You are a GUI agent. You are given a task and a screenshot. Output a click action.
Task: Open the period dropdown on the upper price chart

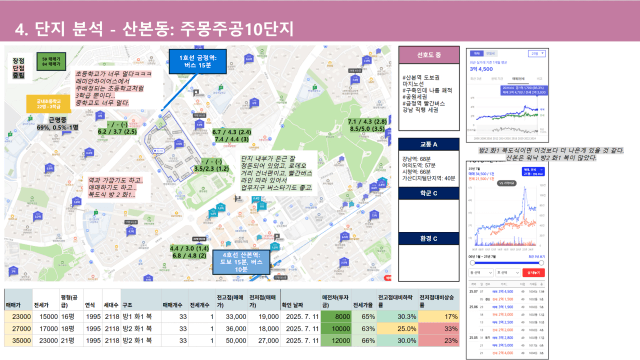click(x=537, y=53)
